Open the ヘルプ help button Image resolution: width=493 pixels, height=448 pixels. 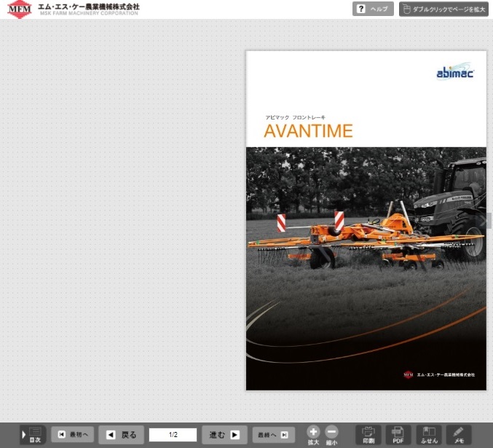pos(373,9)
